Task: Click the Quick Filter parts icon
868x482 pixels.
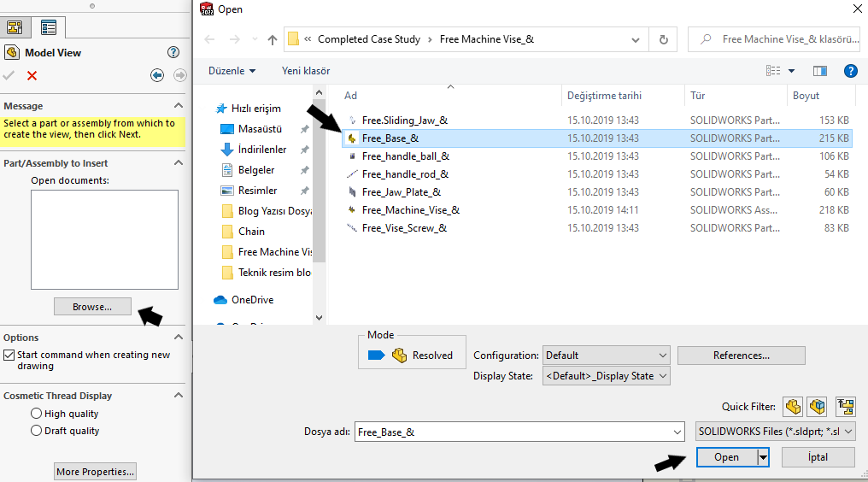Action: tap(793, 407)
